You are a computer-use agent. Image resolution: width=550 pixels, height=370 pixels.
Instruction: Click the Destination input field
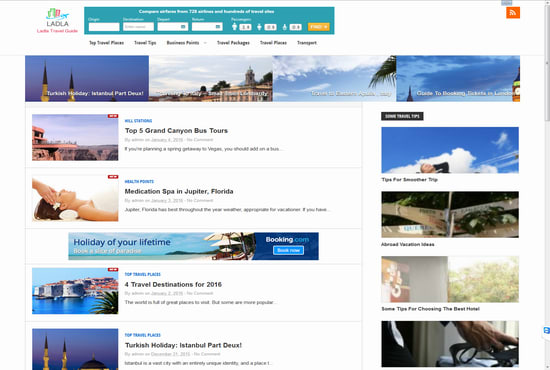pos(138,27)
